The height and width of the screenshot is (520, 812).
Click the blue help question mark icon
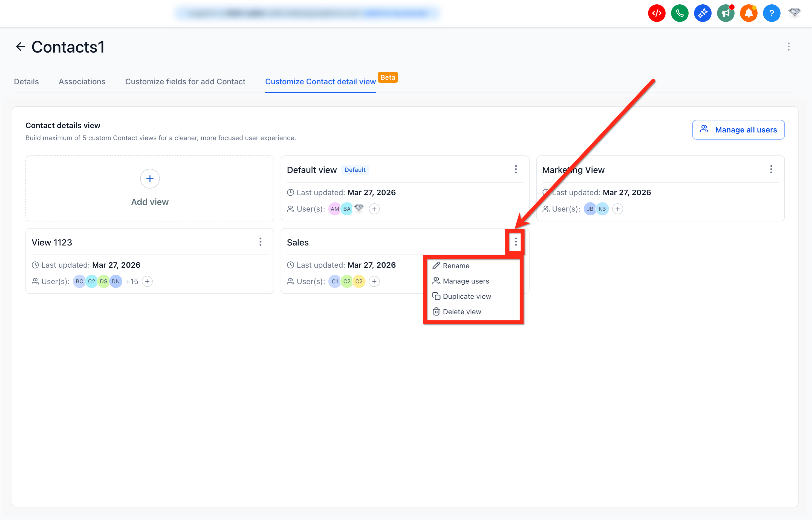pyautogui.click(x=771, y=13)
